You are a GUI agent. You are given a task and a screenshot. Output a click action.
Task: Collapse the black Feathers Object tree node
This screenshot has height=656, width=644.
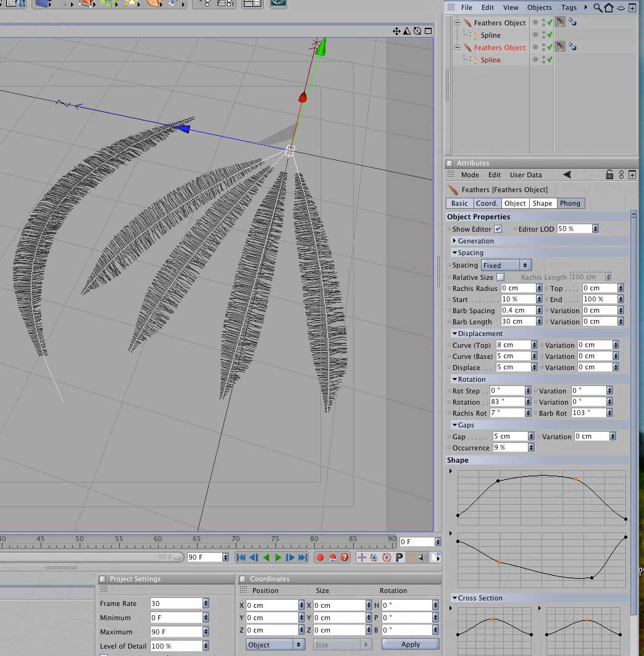[458, 22]
